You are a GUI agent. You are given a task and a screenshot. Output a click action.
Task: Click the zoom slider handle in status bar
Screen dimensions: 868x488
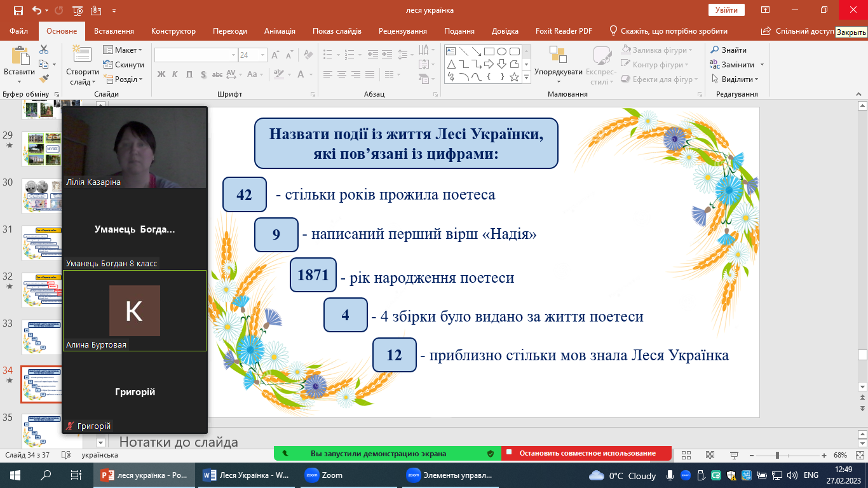[777, 456]
